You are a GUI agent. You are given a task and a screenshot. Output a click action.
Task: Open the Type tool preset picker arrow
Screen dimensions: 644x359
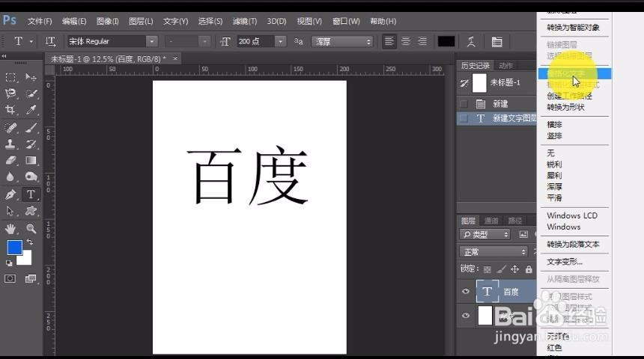click(31, 42)
